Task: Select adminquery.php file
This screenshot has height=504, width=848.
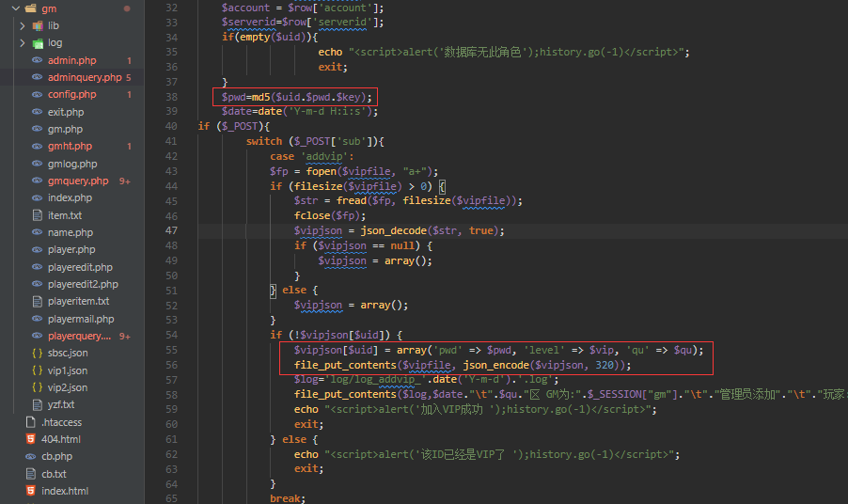Action: [x=85, y=77]
